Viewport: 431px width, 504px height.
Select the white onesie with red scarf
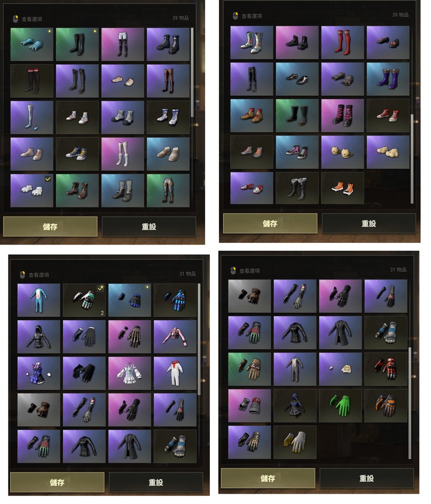[175, 373]
